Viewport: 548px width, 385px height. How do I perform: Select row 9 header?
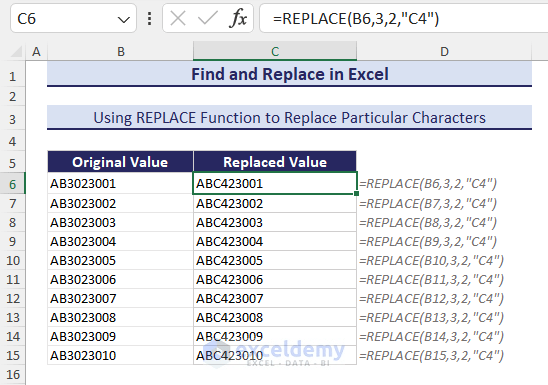pos(13,241)
